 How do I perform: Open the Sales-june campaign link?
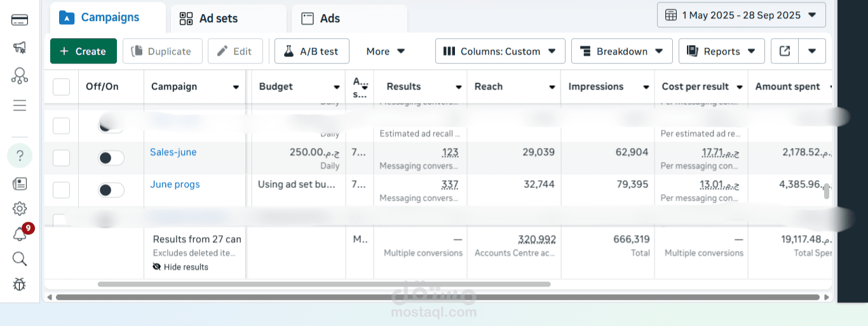[x=173, y=152]
